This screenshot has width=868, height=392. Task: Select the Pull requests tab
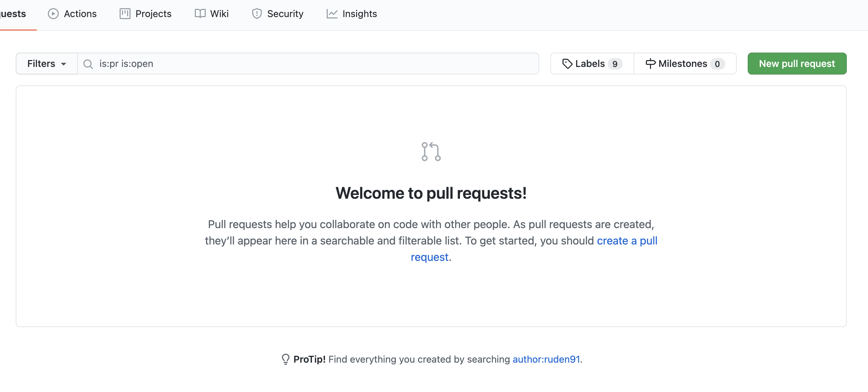click(13, 14)
